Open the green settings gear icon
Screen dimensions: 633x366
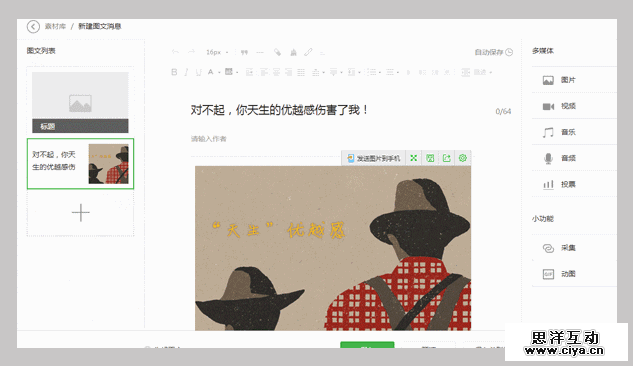pyautogui.click(x=463, y=158)
